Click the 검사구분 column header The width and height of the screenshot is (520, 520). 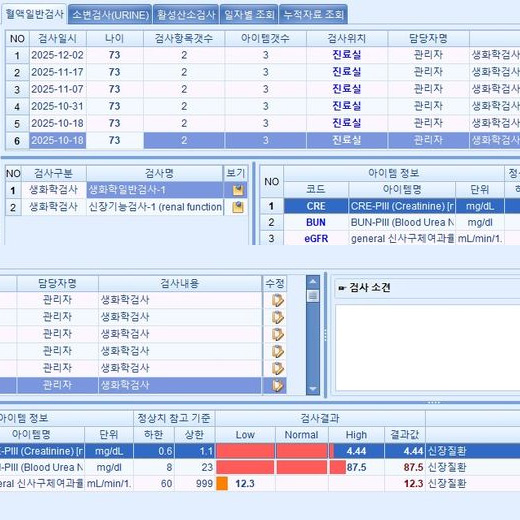[54, 173]
